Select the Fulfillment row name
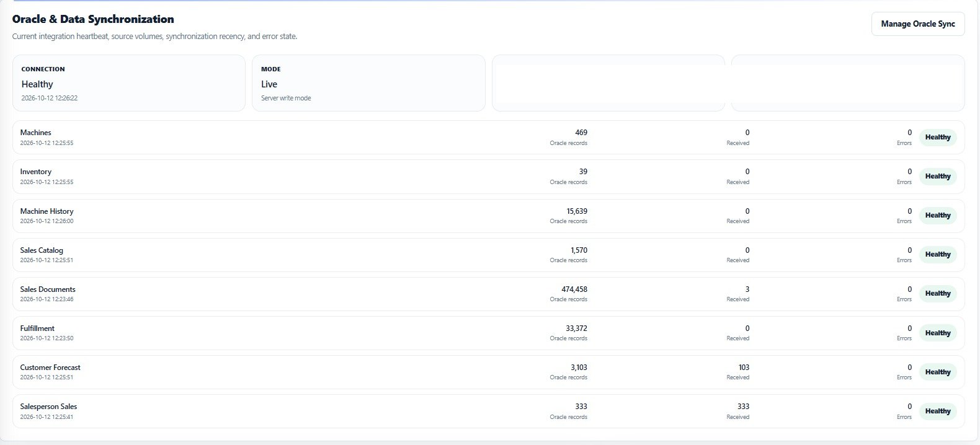 [x=37, y=328]
